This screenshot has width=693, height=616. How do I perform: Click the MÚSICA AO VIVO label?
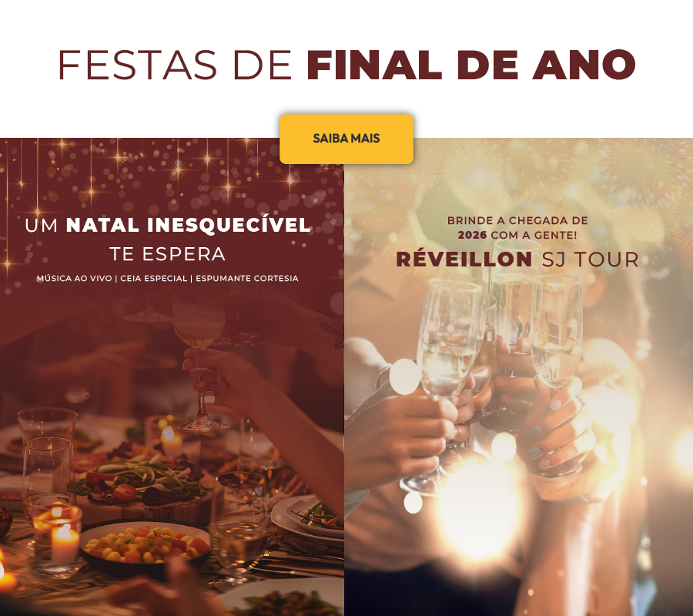74,279
